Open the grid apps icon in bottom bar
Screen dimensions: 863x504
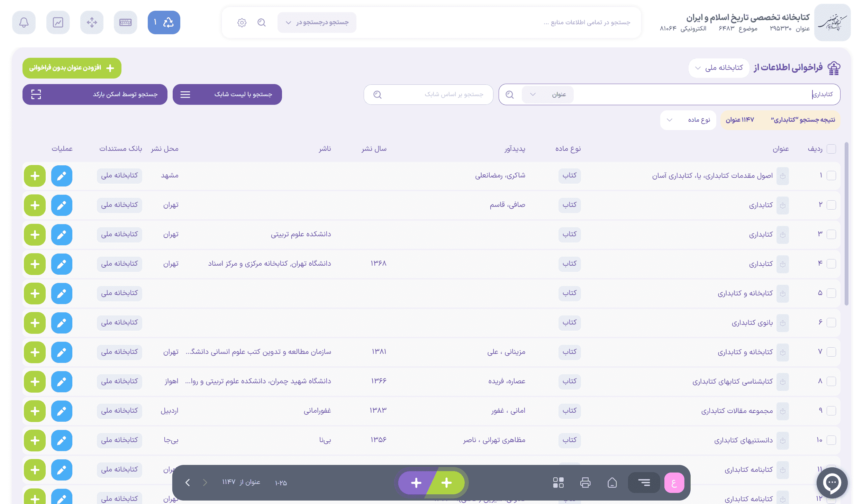click(x=558, y=483)
